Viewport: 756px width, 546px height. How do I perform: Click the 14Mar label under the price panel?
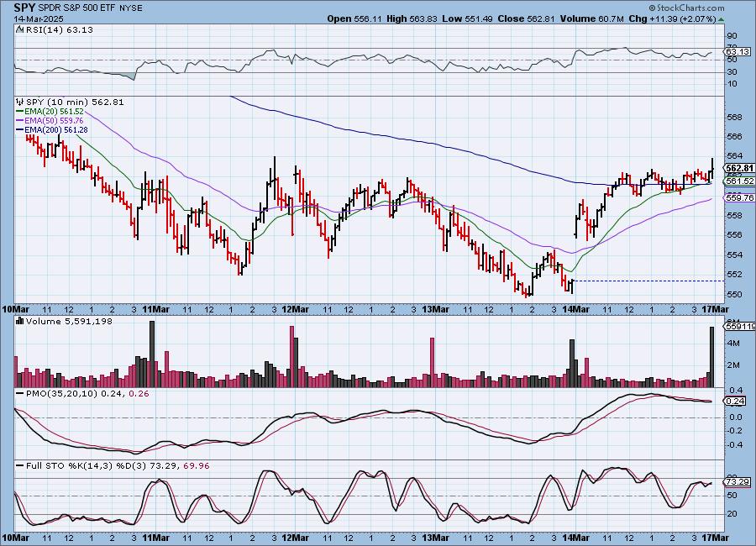575,309
